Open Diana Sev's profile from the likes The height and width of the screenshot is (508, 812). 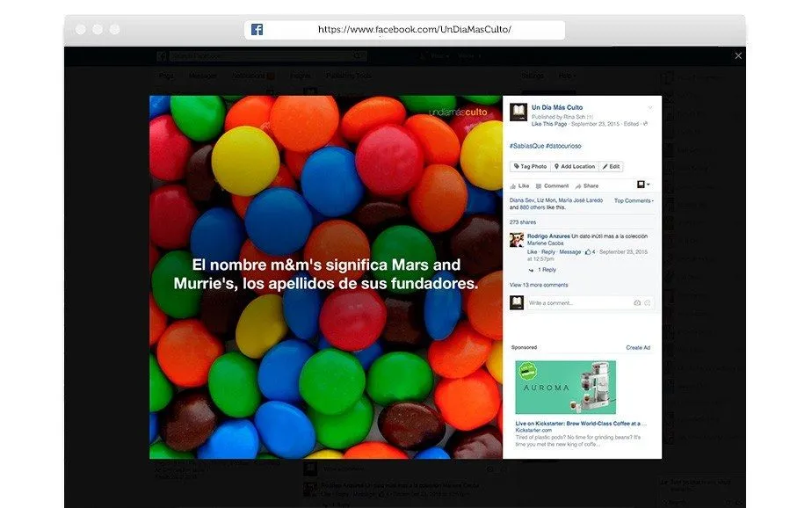[x=521, y=200]
